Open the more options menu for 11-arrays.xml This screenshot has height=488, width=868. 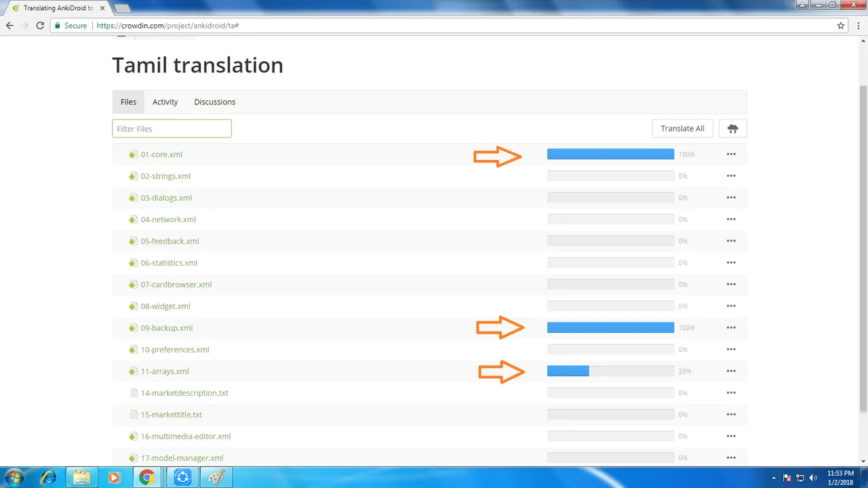(x=731, y=371)
